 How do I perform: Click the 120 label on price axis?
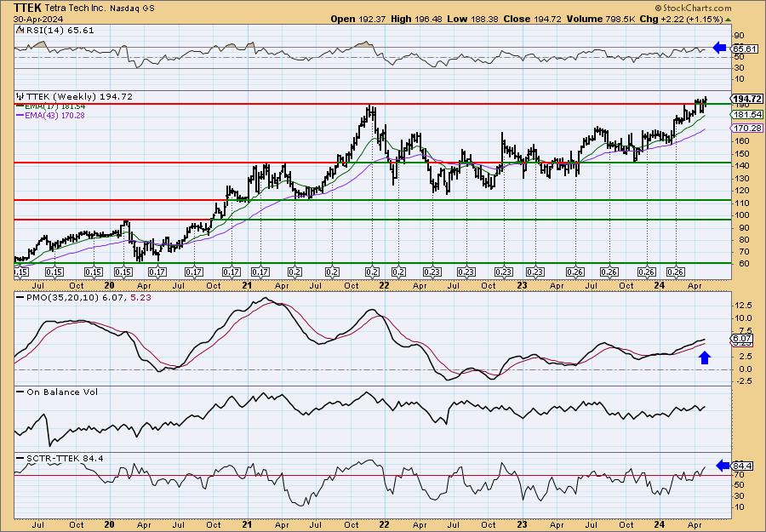tap(741, 191)
